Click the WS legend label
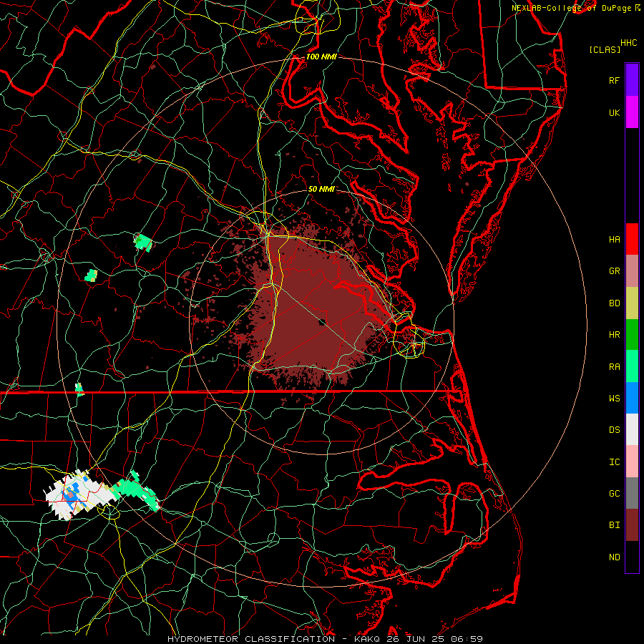644x644 pixels. tap(614, 399)
